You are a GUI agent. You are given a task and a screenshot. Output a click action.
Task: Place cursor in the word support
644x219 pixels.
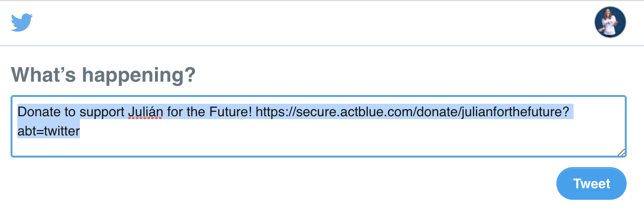pos(102,112)
